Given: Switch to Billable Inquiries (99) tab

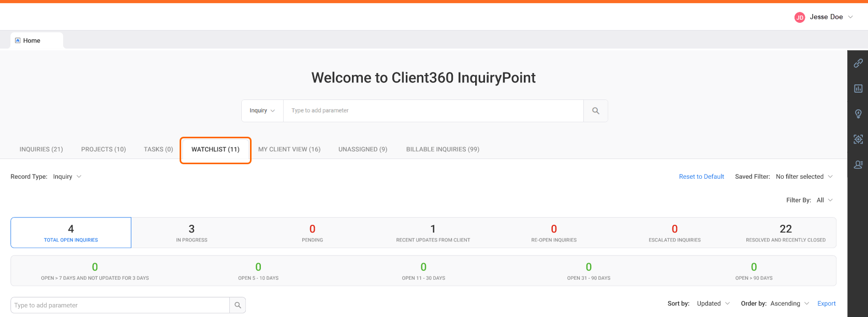Looking at the screenshot, I should click(x=443, y=149).
